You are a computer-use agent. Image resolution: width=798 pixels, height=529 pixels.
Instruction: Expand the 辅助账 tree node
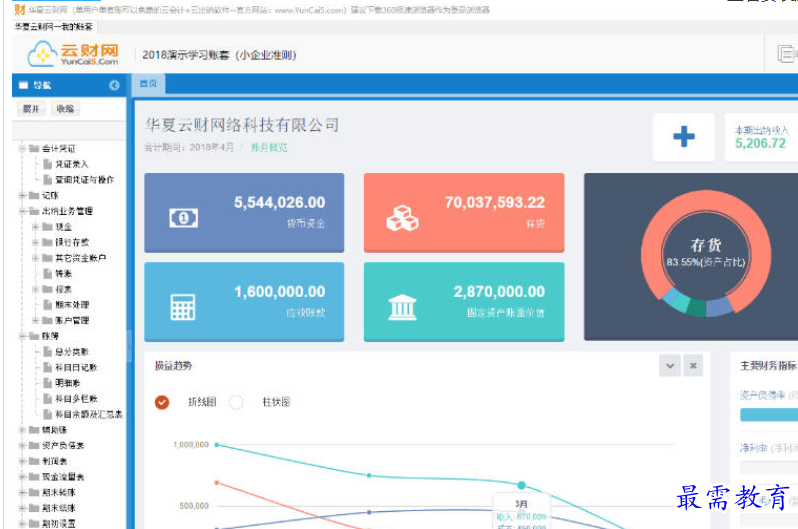tap(22, 430)
